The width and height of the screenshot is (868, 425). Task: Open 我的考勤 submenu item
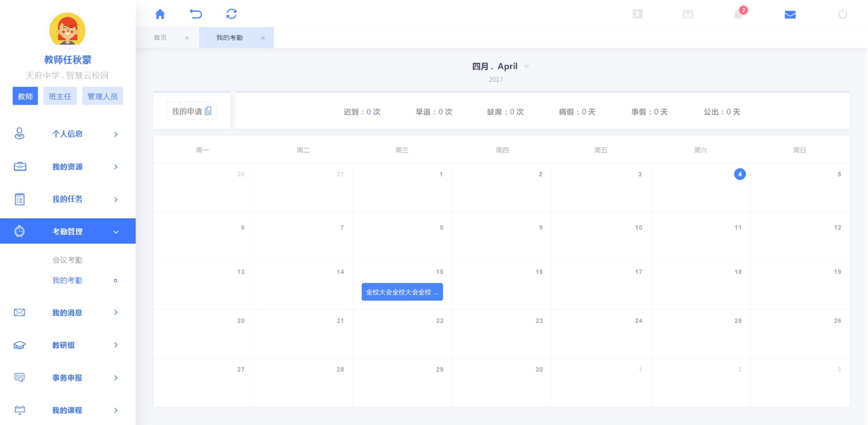67,281
